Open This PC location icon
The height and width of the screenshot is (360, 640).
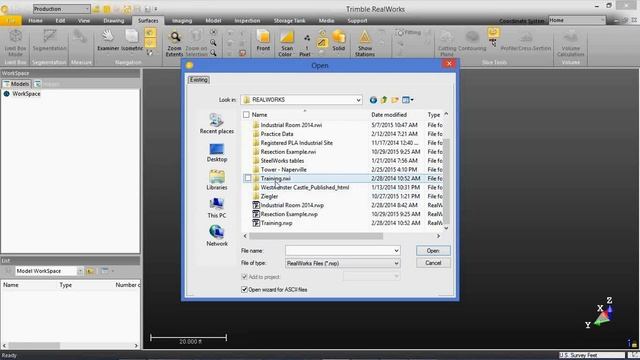[x=216, y=208]
